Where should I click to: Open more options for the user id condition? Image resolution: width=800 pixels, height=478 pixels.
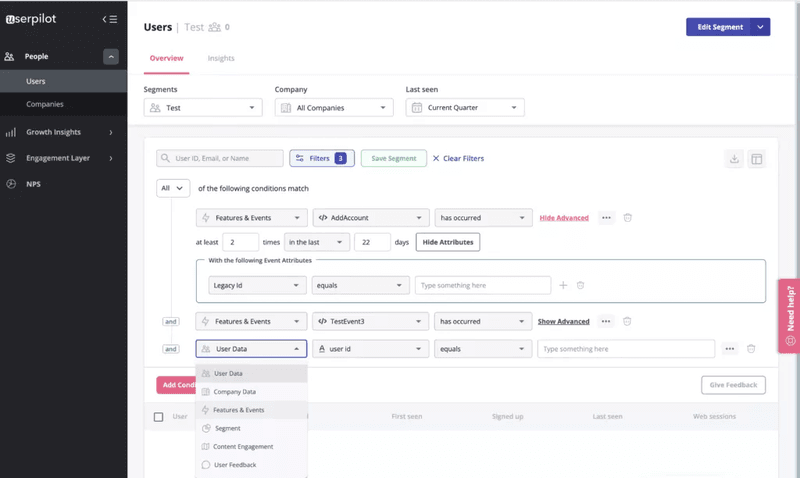(x=730, y=349)
